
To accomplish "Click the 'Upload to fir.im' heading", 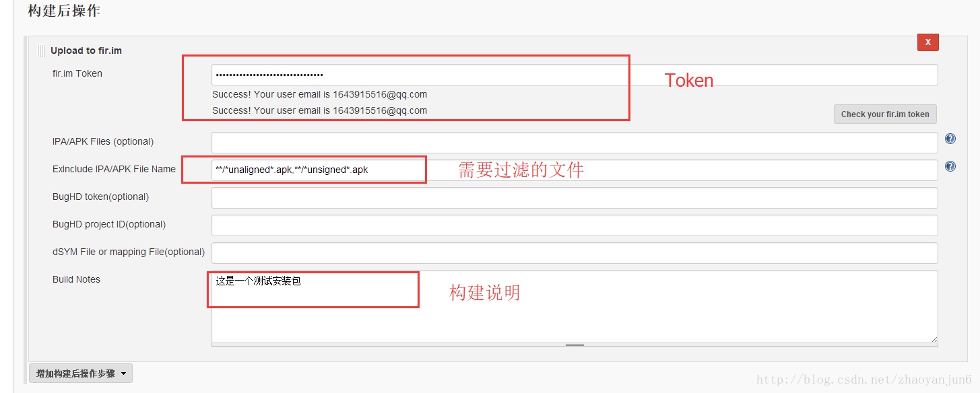I will click(x=86, y=50).
